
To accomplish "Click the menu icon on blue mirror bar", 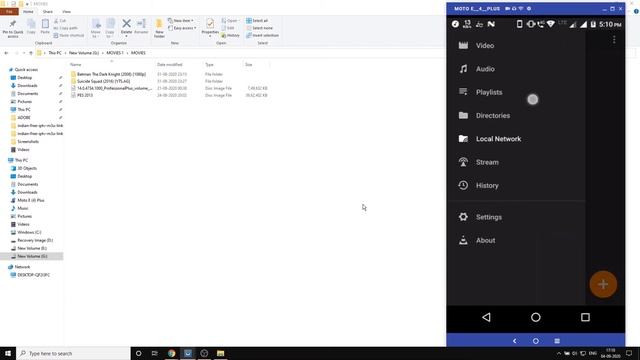I will tap(557, 341).
